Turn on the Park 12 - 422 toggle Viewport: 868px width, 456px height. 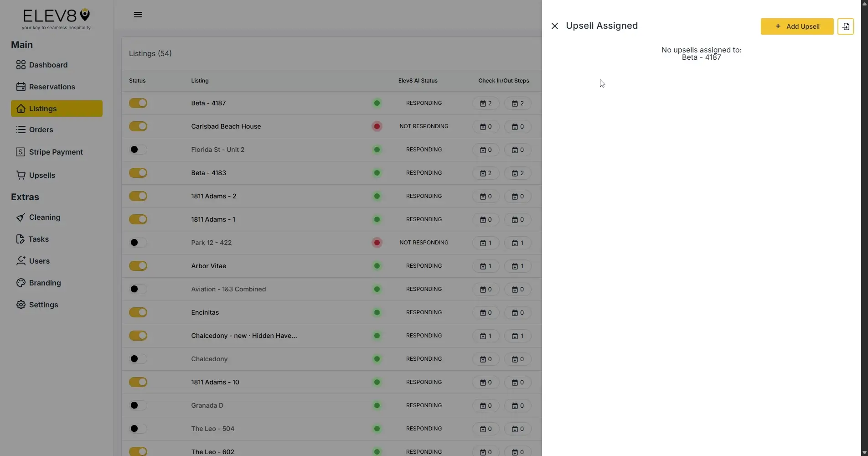[x=137, y=243]
